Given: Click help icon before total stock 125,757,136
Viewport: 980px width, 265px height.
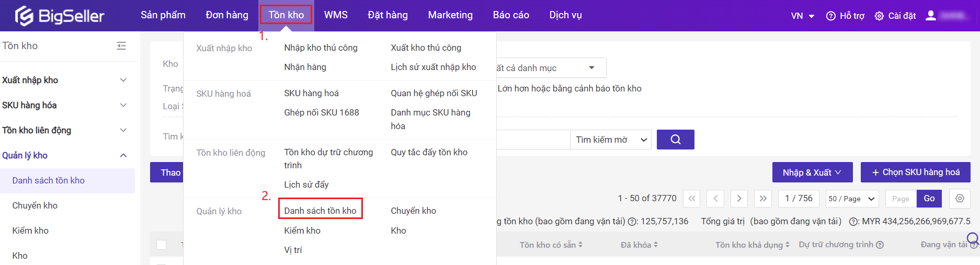Looking at the screenshot, I should [631, 222].
